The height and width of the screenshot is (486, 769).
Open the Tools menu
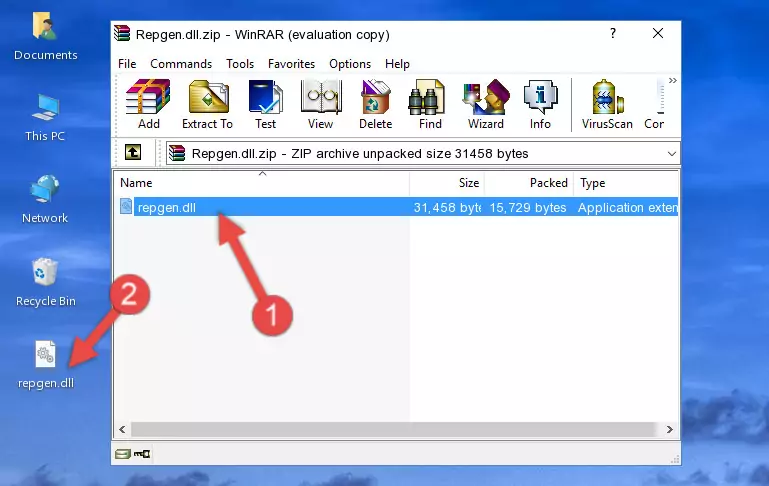tap(240, 64)
